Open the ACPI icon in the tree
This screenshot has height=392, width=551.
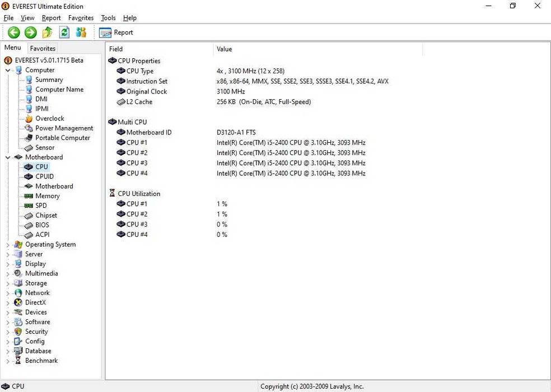(x=29, y=235)
